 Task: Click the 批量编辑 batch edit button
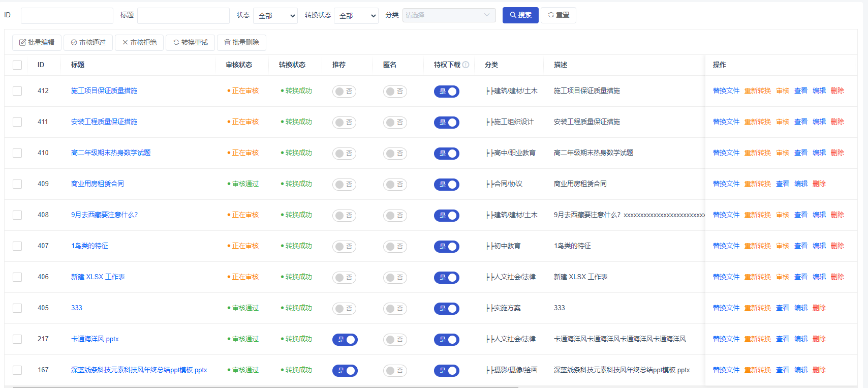[37, 43]
